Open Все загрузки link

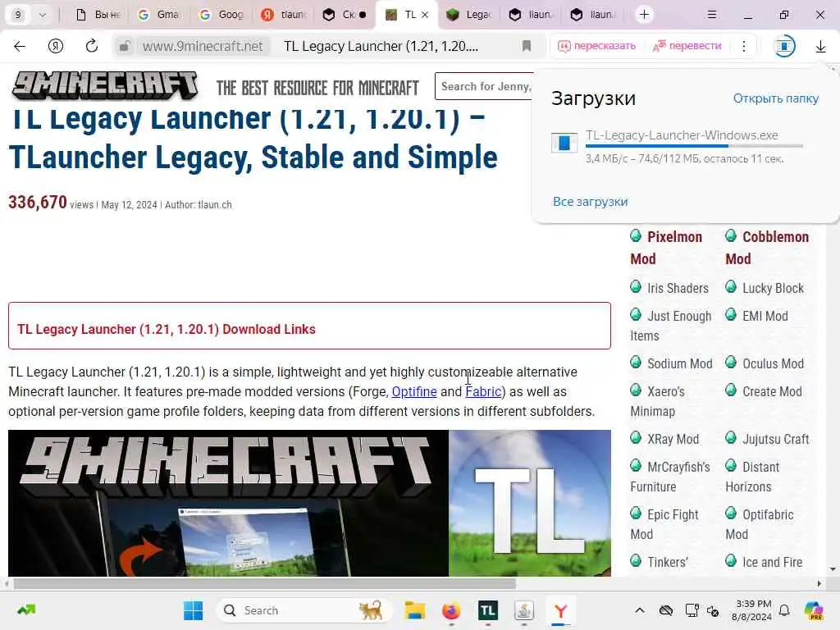590,202
